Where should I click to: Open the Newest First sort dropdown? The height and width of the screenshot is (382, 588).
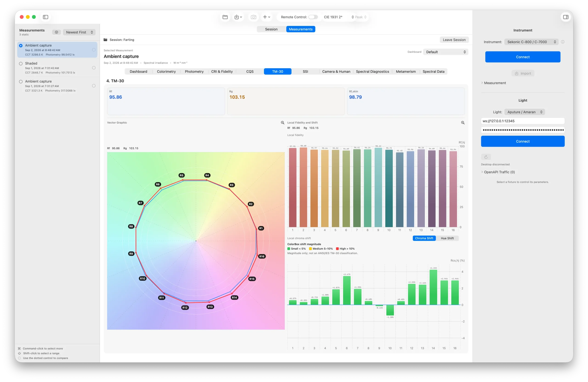coord(79,32)
